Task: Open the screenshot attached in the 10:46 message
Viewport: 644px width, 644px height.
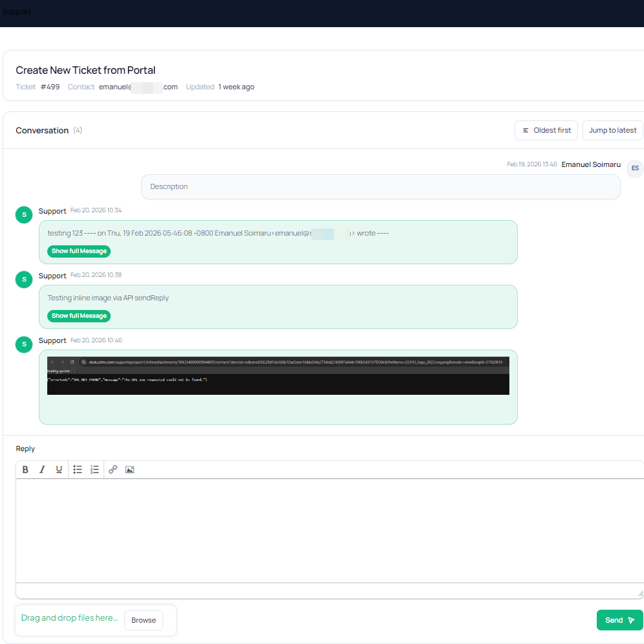Action: coord(278,375)
